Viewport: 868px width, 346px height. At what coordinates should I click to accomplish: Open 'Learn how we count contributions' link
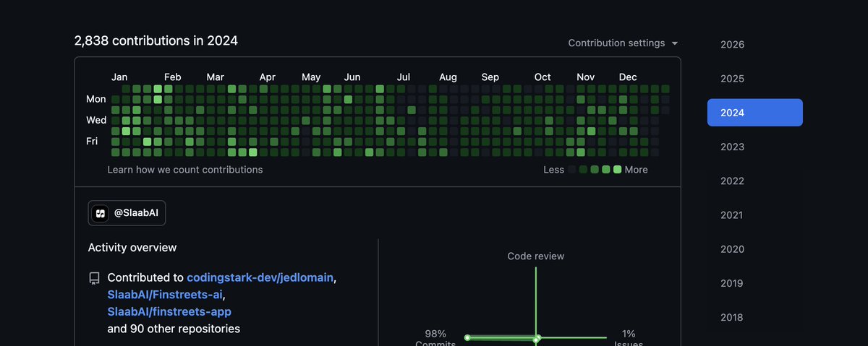185,170
